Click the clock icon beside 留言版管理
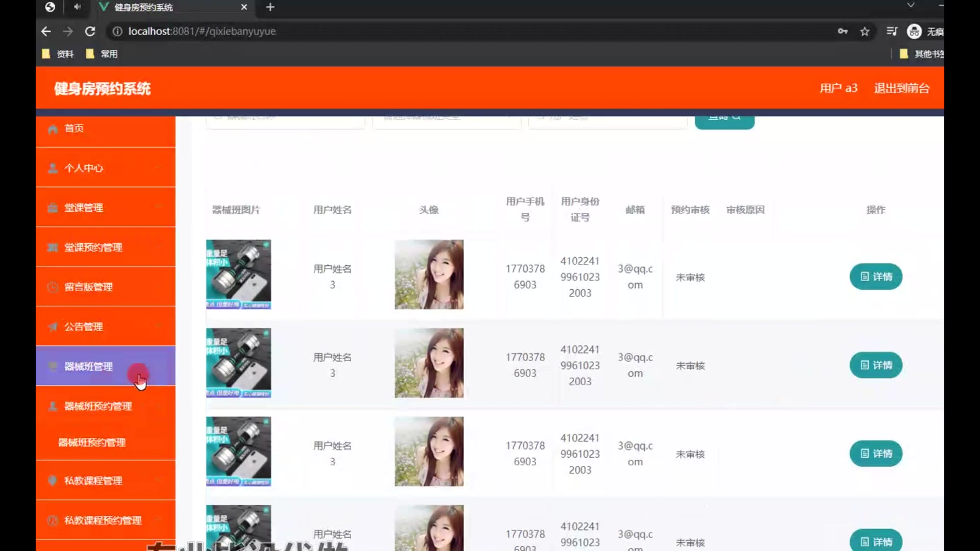Viewport: 980px width, 551px height. 53,287
